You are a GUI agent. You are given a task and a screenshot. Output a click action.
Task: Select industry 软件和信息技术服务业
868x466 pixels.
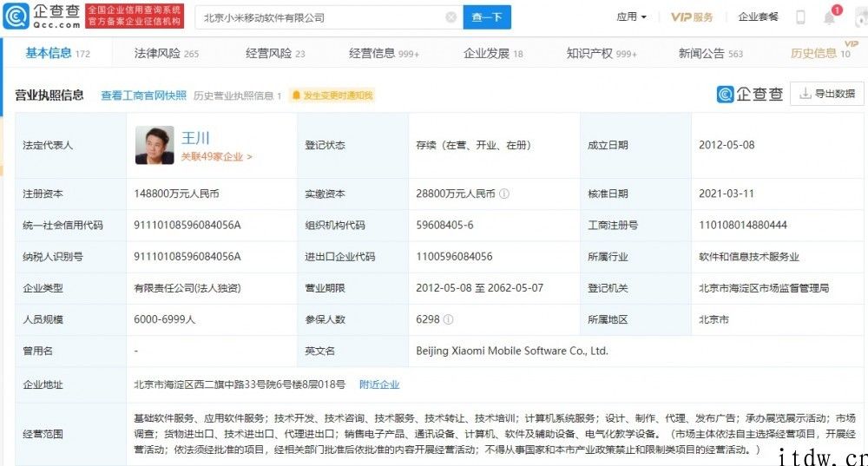(x=749, y=257)
